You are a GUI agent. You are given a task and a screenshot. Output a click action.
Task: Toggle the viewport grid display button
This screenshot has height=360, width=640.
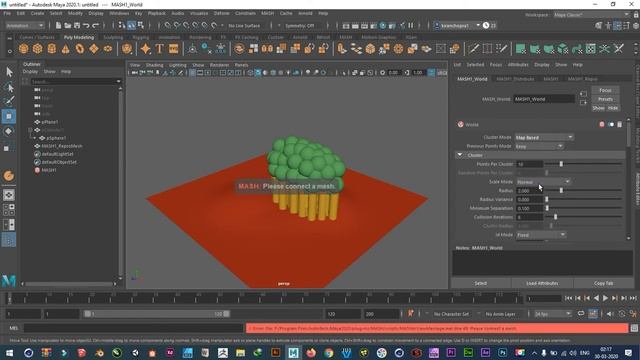192,73
